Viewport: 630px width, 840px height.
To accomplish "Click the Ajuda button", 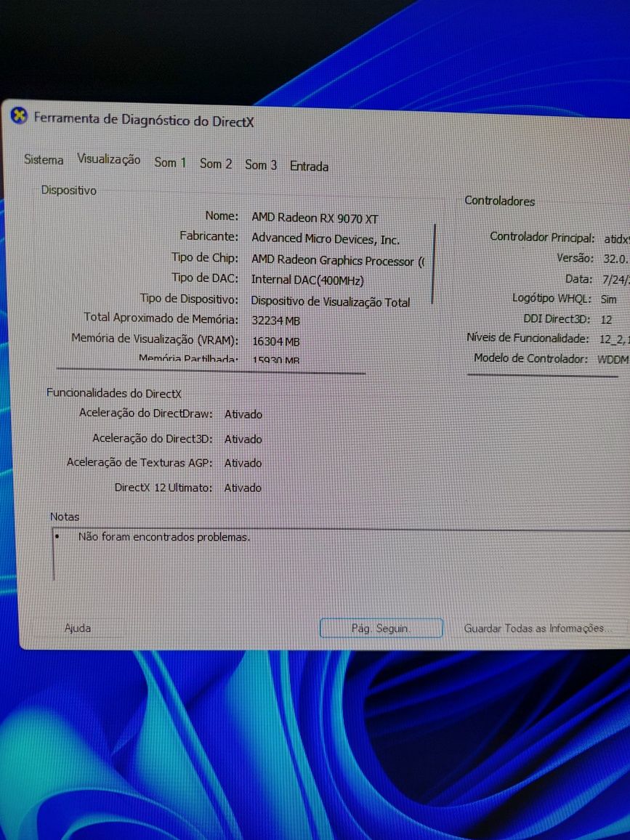I will click(78, 628).
